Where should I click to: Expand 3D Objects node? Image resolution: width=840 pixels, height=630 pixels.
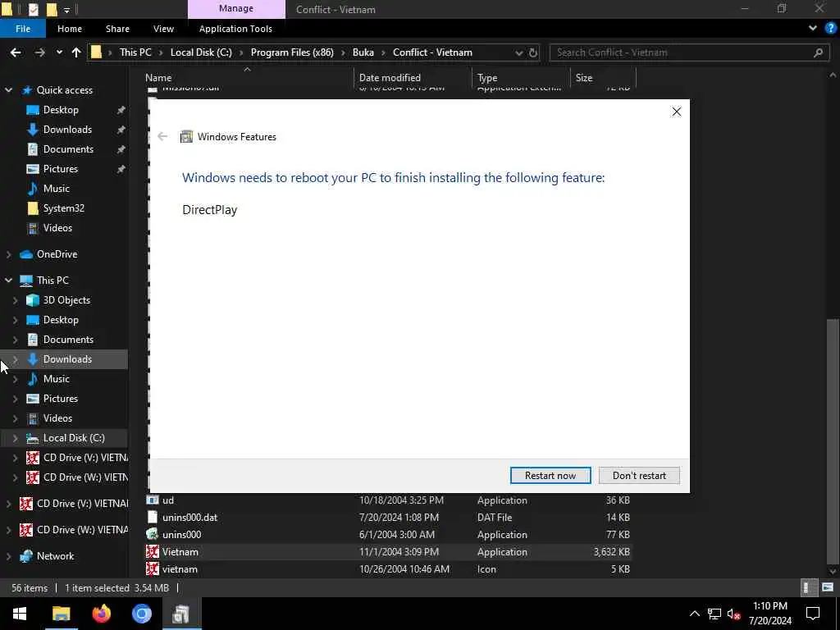pos(15,300)
